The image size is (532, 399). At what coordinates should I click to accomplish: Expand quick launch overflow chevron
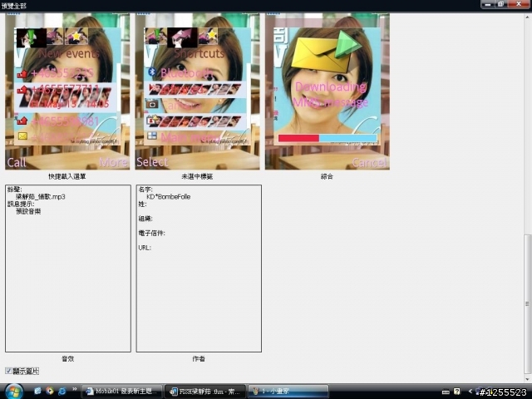click(74, 389)
